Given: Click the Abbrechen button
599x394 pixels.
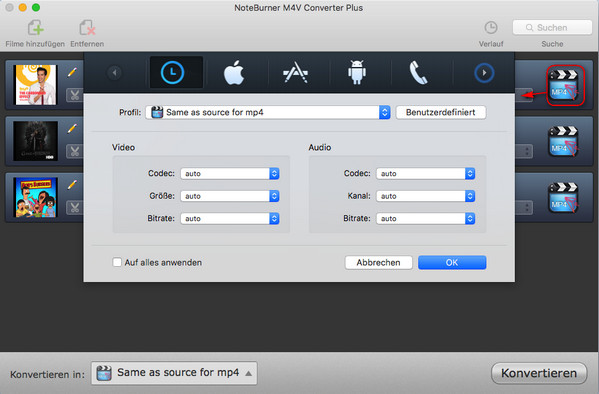Looking at the screenshot, I should [x=379, y=263].
